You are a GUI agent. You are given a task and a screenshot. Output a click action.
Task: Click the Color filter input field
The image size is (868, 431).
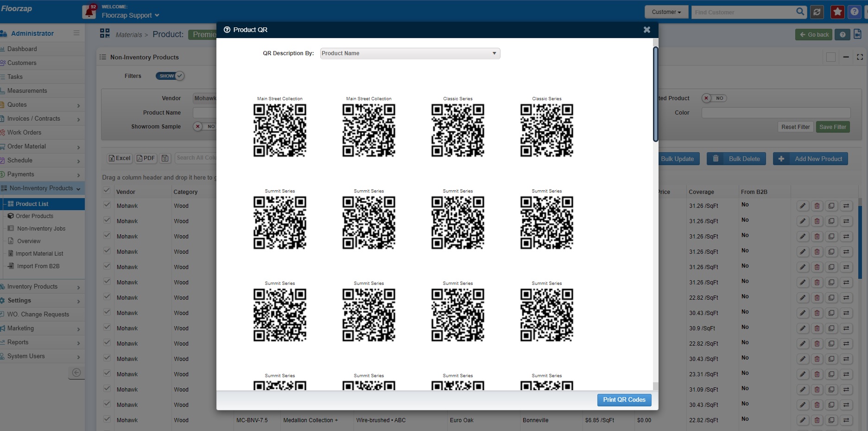pos(776,113)
